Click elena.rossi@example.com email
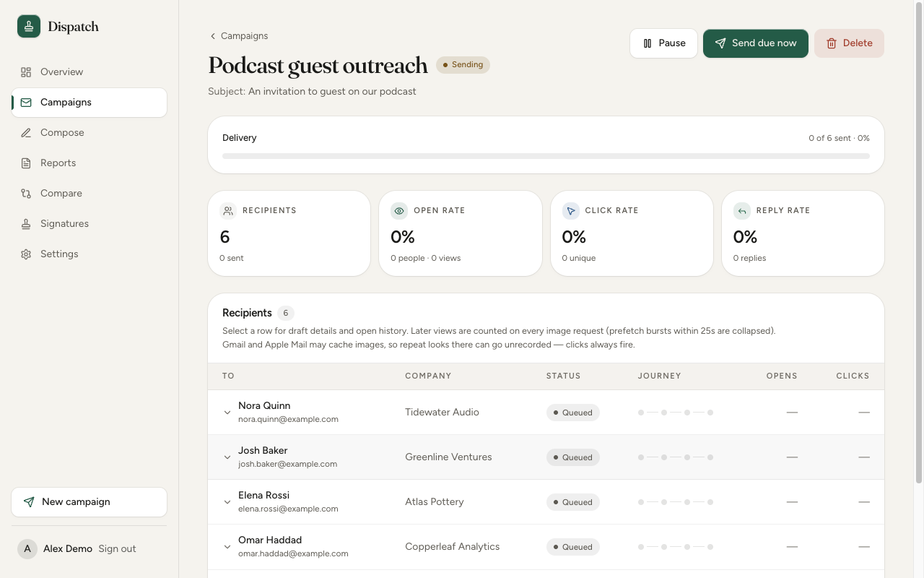Screen dimensions: 924x578 (288, 509)
